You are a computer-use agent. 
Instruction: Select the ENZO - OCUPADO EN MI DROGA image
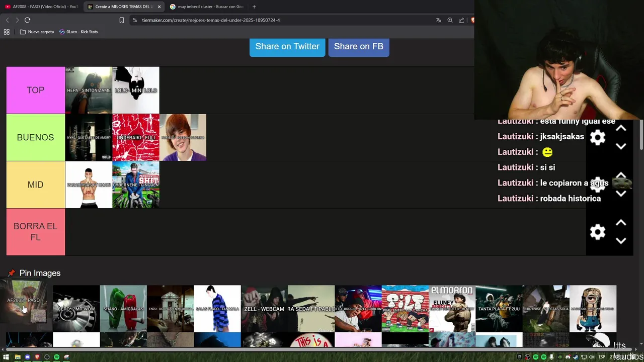point(170,309)
